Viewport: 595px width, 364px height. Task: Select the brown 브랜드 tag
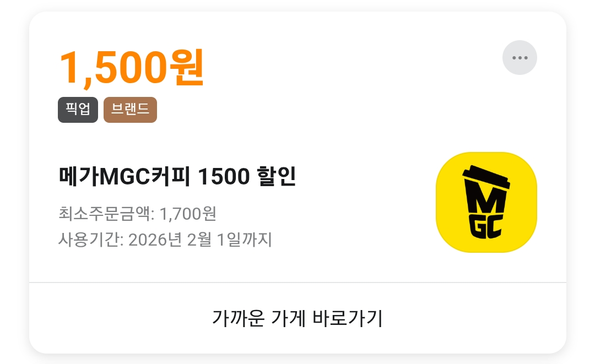[x=130, y=110]
